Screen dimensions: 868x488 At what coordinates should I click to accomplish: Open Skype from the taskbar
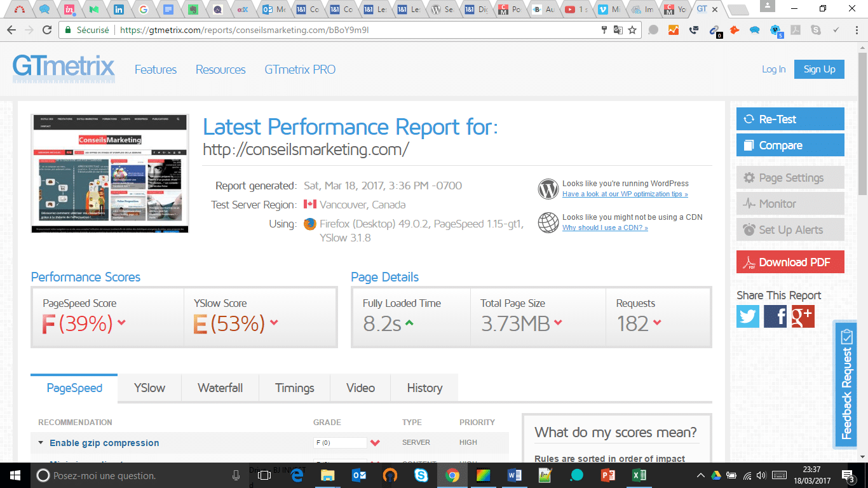click(x=421, y=475)
